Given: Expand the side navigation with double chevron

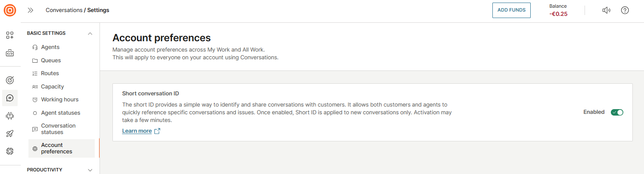Looking at the screenshot, I should (x=31, y=10).
